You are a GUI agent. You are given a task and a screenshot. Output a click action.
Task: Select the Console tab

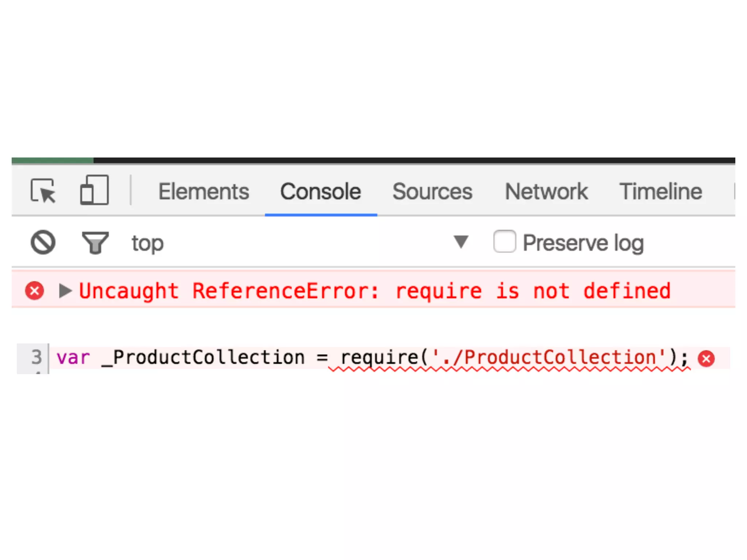(x=321, y=191)
